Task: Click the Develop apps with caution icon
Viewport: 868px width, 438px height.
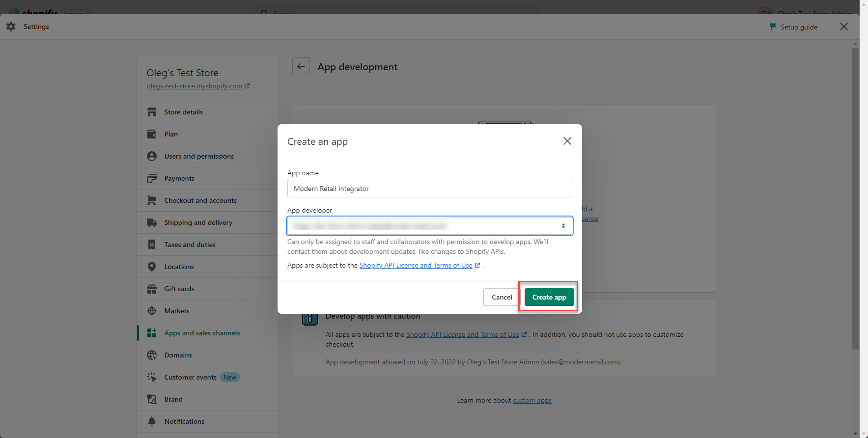Action: tap(309, 319)
